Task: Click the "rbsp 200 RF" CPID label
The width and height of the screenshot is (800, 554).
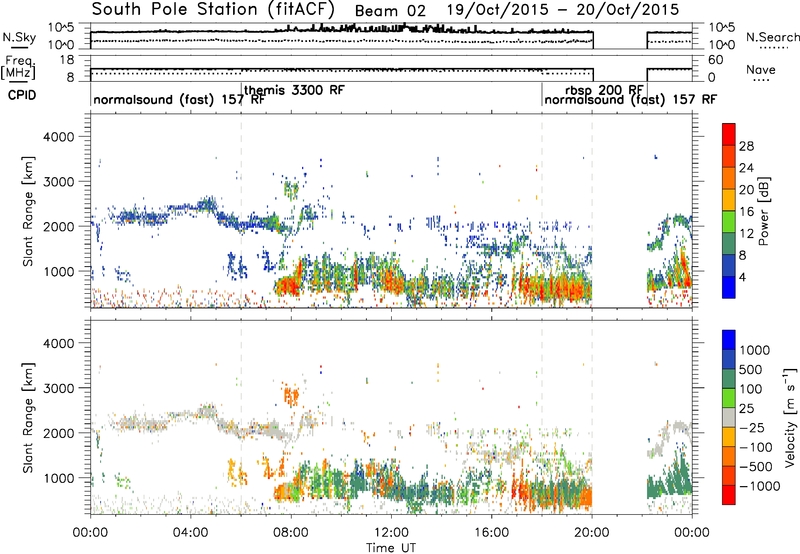Action: pyautogui.click(x=604, y=90)
